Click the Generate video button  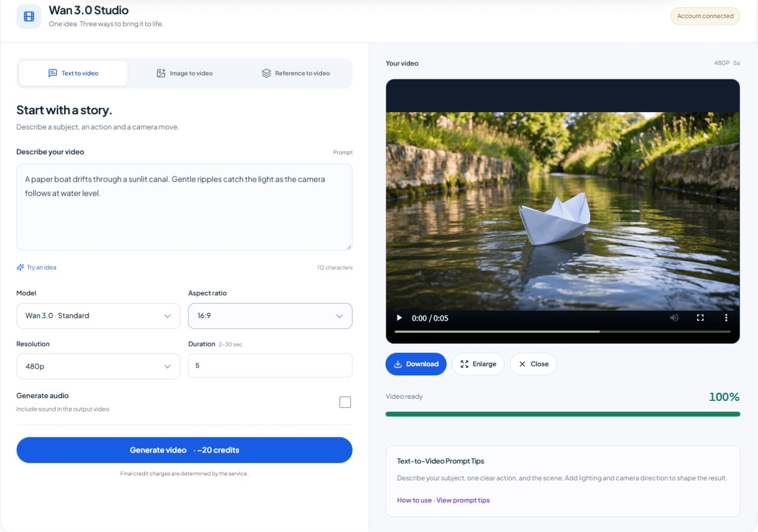point(184,450)
